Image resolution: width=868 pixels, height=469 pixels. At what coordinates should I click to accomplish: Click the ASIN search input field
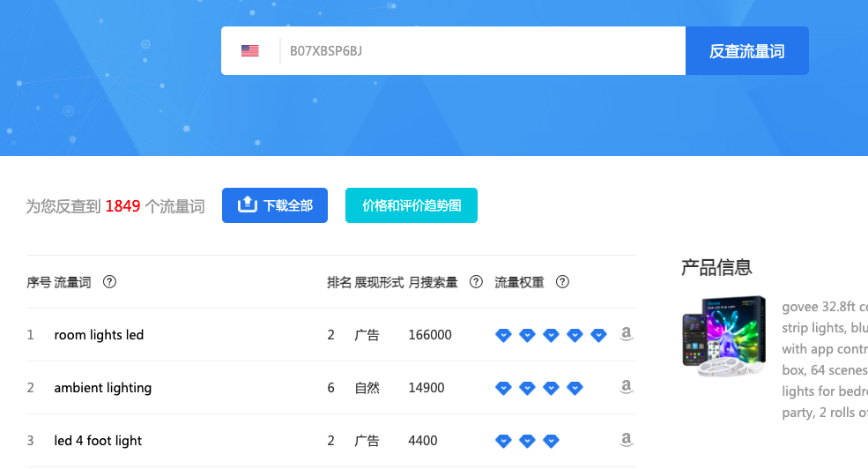480,51
